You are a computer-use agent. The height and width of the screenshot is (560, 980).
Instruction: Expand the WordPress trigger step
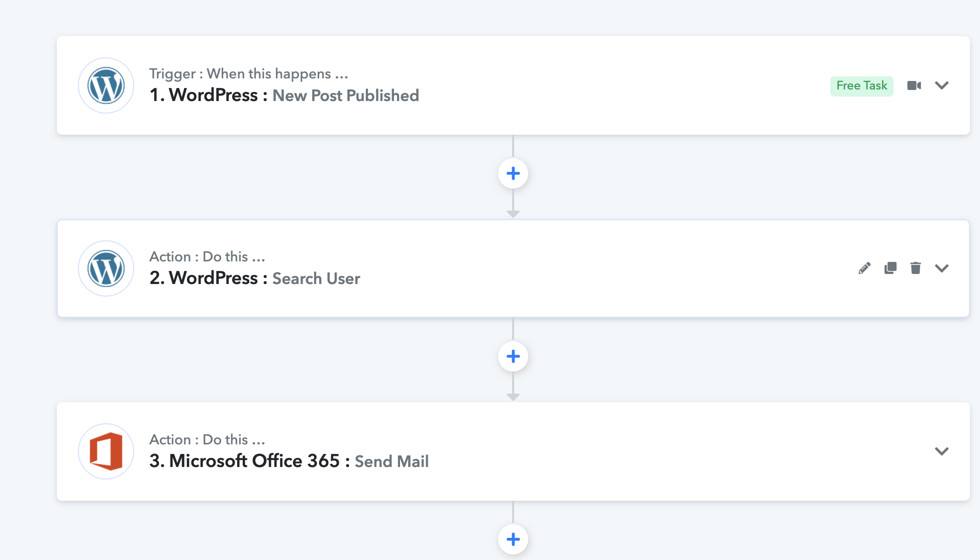(x=942, y=85)
